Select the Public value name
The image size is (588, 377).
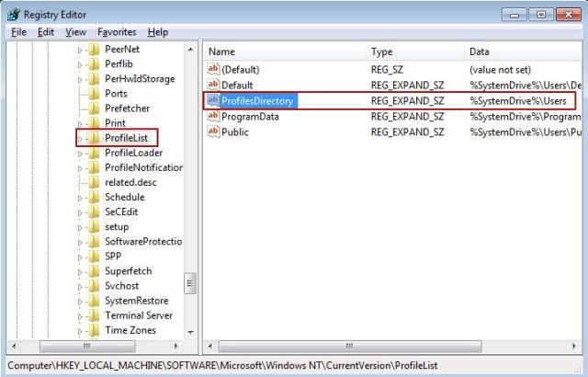pos(235,132)
